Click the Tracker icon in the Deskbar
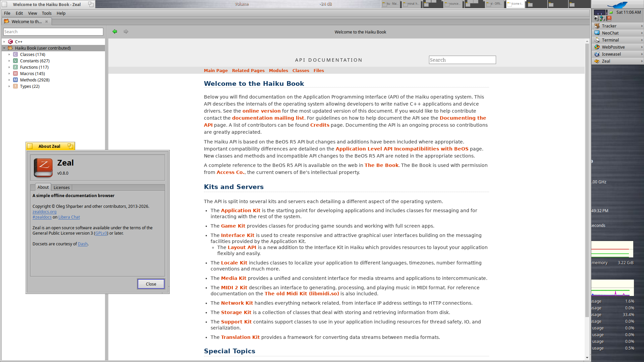 pyautogui.click(x=597, y=26)
